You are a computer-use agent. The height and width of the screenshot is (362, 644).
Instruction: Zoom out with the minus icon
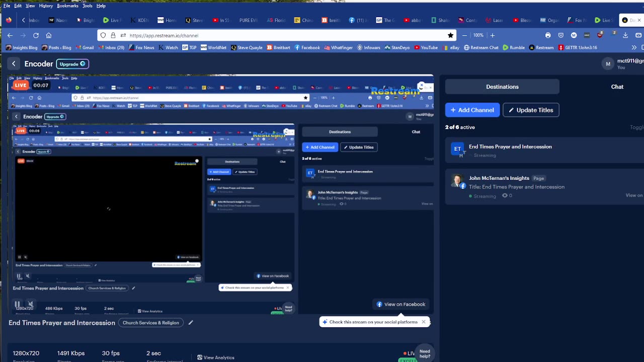[464, 35]
